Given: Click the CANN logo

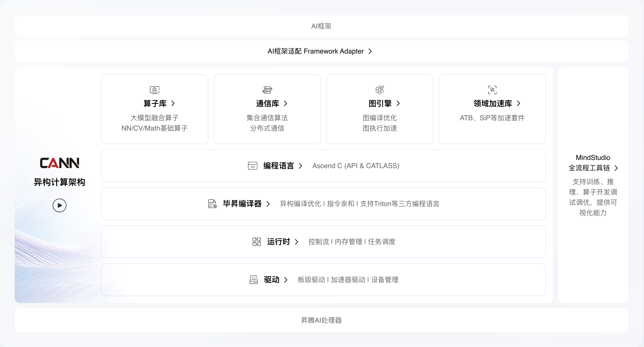Looking at the screenshot, I should tap(60, 163).
